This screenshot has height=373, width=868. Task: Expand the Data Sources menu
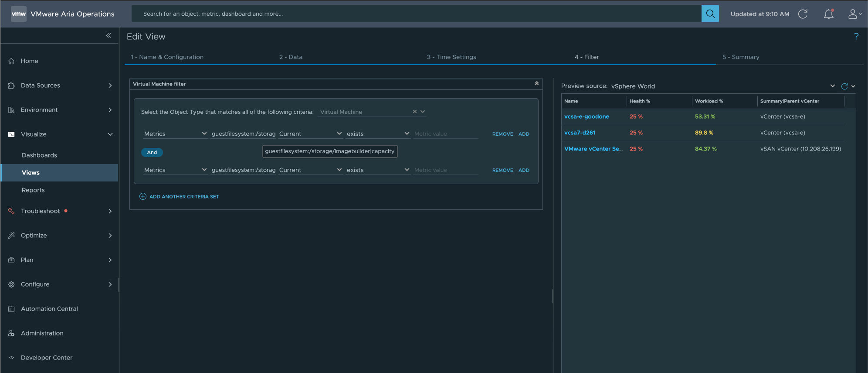point(59,86)
